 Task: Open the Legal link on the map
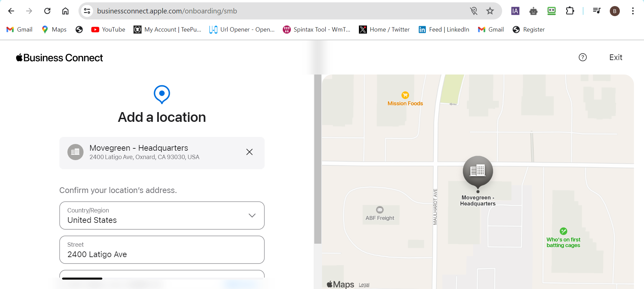pos(364,285)
